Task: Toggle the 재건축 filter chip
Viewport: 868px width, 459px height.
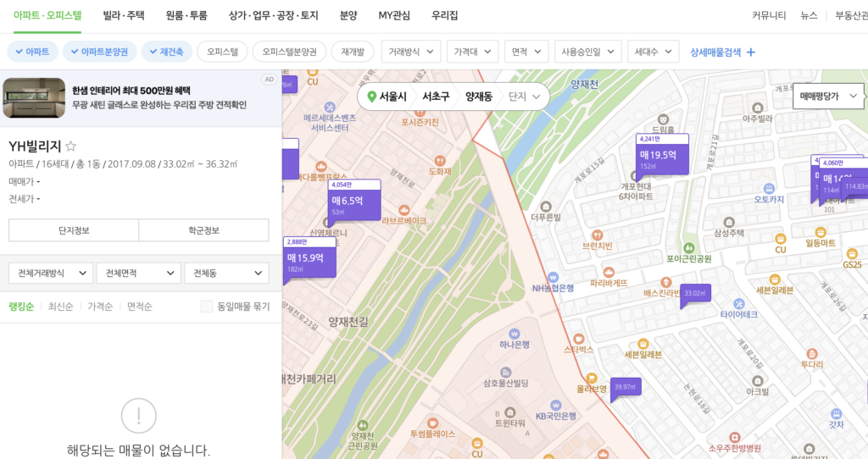Action: click(x=167, y=52)
